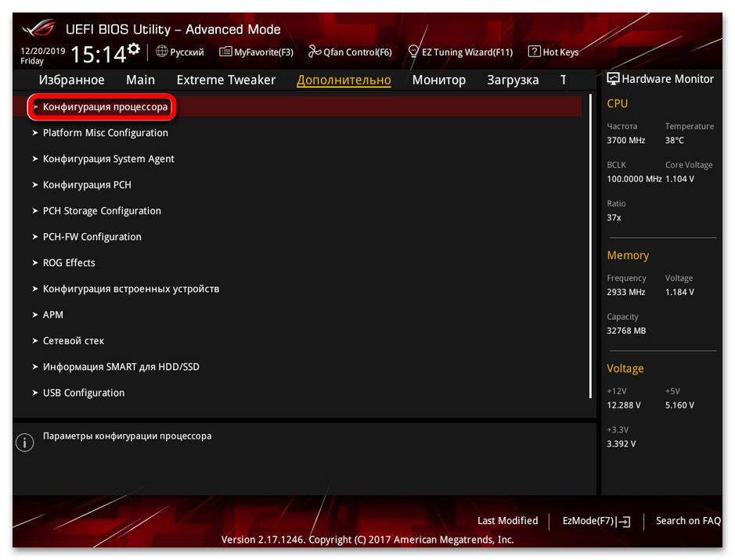Launch EZ Tuning Wizard(F11)

467,52
